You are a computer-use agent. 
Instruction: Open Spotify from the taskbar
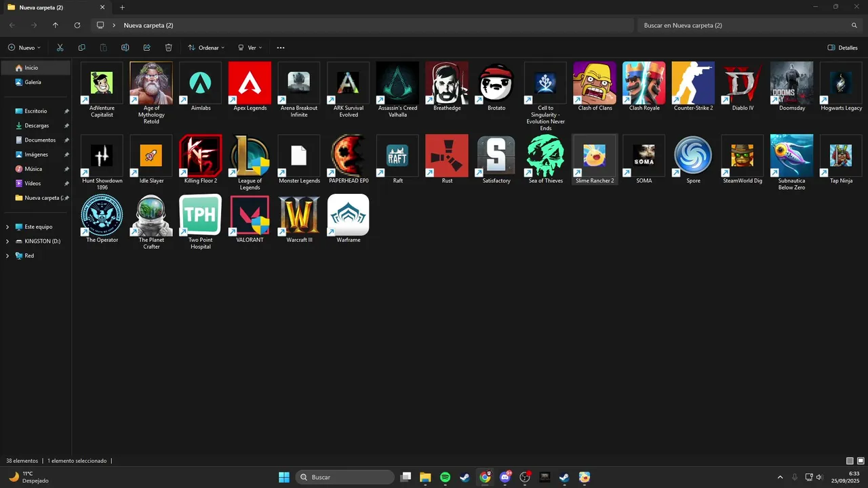tap(445, 477)
